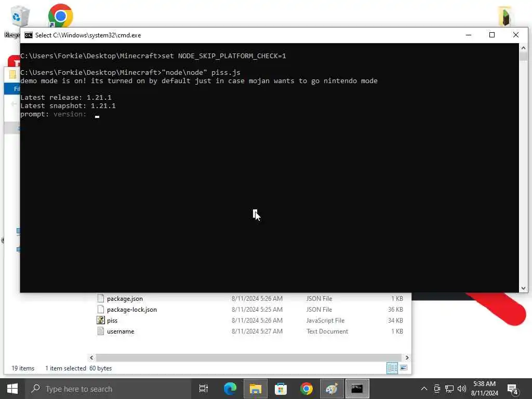Maximize the cmd.exe window

(492, 35)
